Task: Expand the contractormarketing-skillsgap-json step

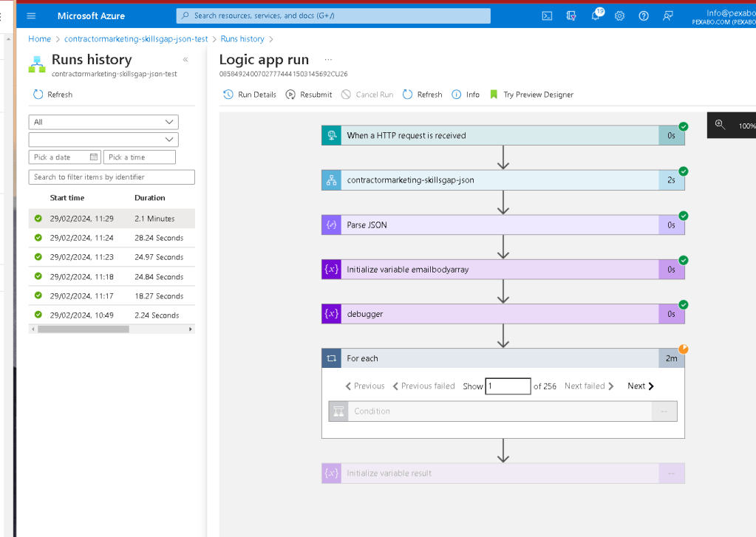Action: tap(503, 180)
